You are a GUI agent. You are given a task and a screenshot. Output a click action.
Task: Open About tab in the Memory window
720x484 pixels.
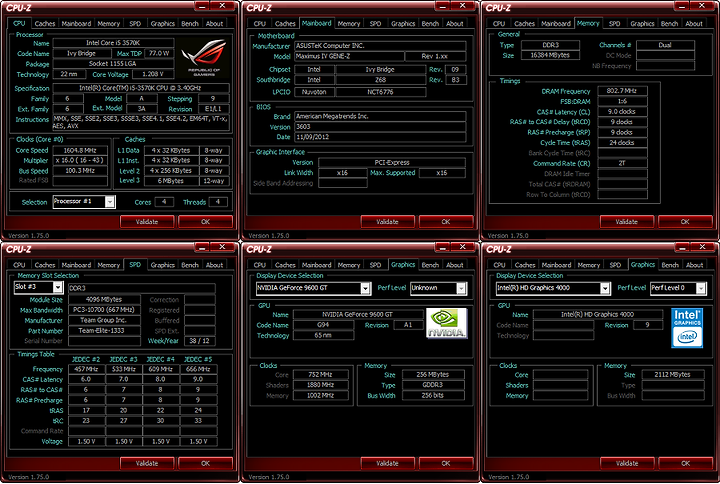pos(694,23)
